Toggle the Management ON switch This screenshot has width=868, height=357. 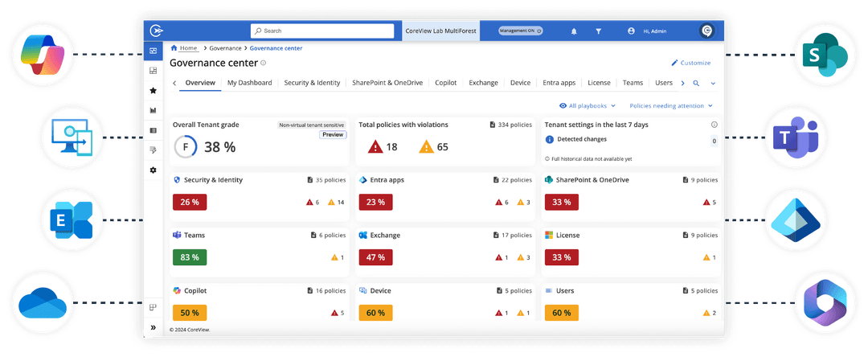520,31
